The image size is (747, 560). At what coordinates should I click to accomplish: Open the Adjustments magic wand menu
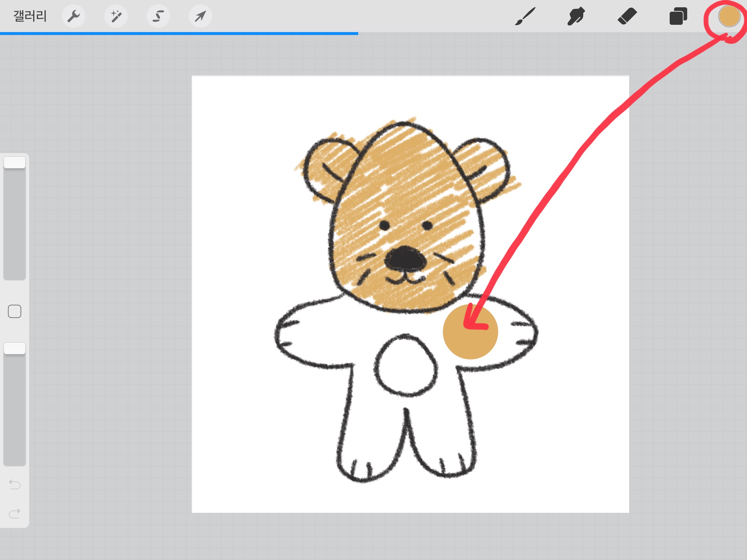(116, 16)
